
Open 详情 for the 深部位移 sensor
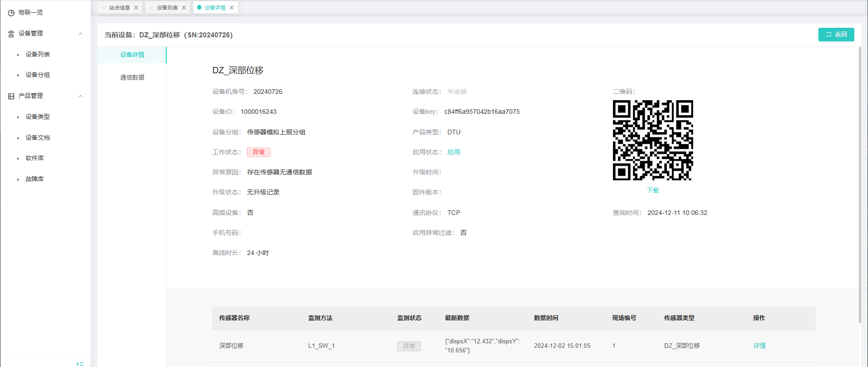coord(759,346)
